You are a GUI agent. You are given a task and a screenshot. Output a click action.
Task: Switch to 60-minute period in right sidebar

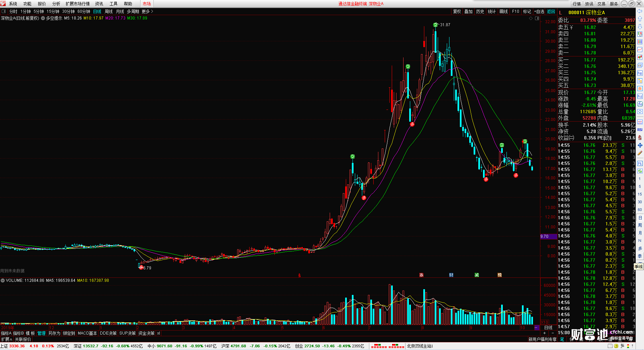[640, 210]
